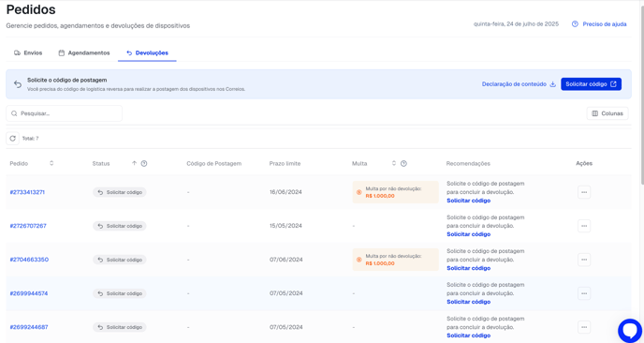This screenshot has height=343, width=644.
Task: Open actions menu for order #2726707267
Action: [584, 226]
